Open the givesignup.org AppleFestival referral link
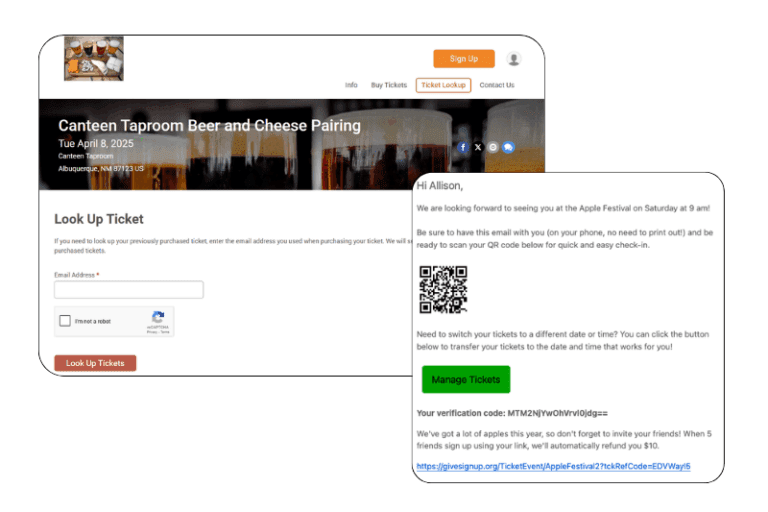 point(553,466)
